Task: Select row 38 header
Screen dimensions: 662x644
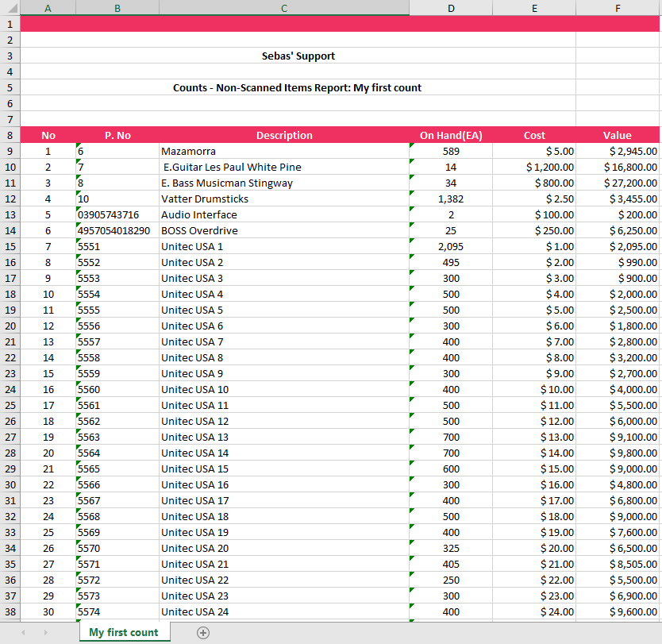Action: 10,612
